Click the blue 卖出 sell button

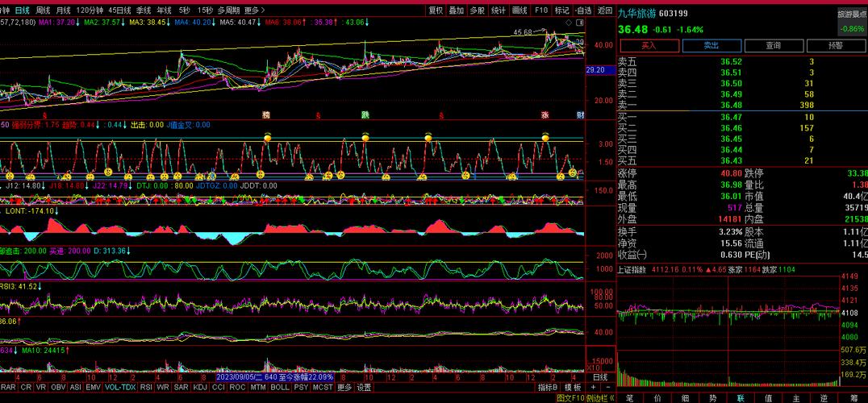(711, 46)
